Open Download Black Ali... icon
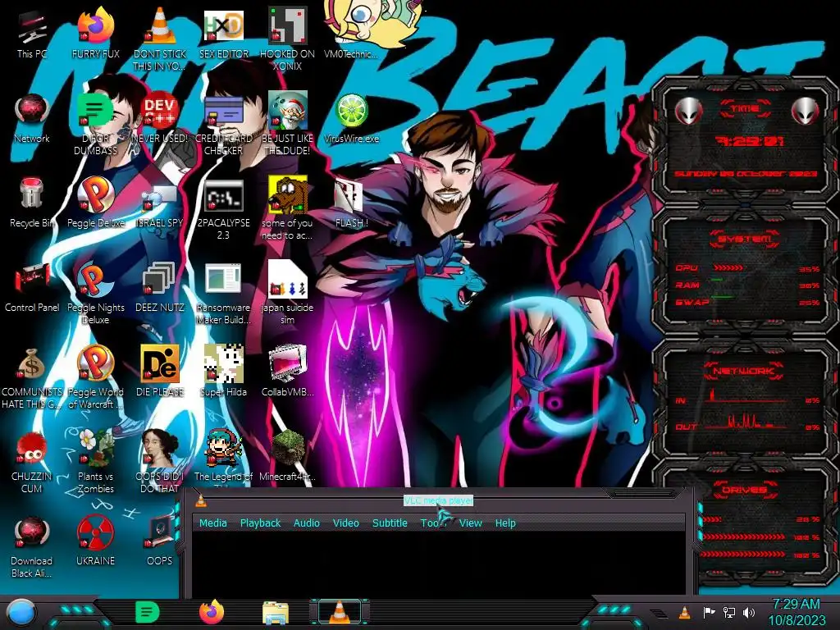This screenshot has height=630, width=840. point(32,547)
